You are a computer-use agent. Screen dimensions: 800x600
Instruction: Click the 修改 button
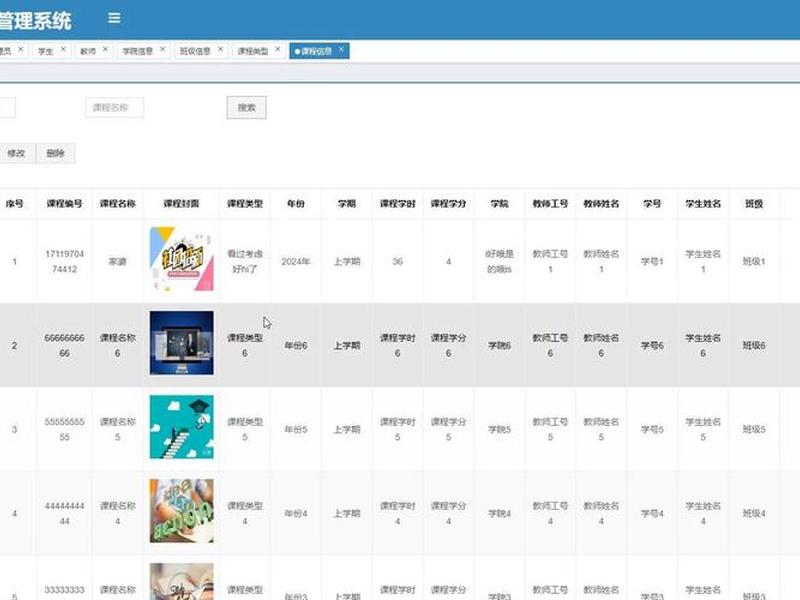click(x=16, y=153)
